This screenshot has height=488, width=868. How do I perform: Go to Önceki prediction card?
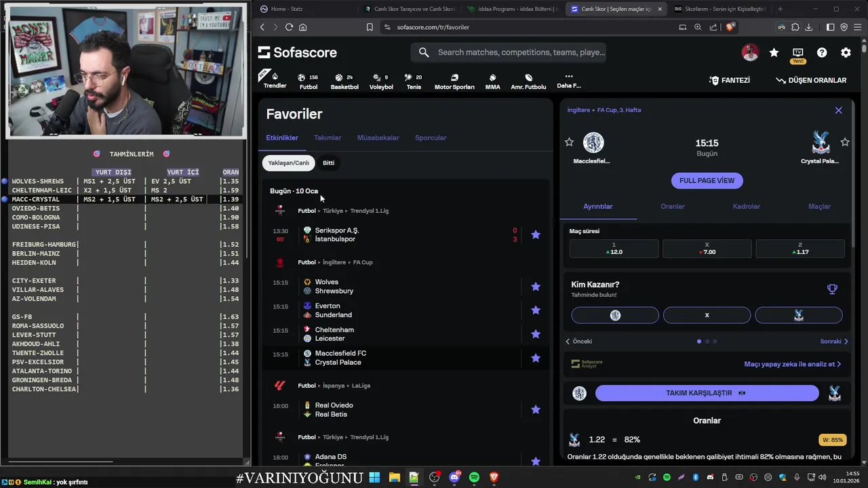(x=579, y=342)
